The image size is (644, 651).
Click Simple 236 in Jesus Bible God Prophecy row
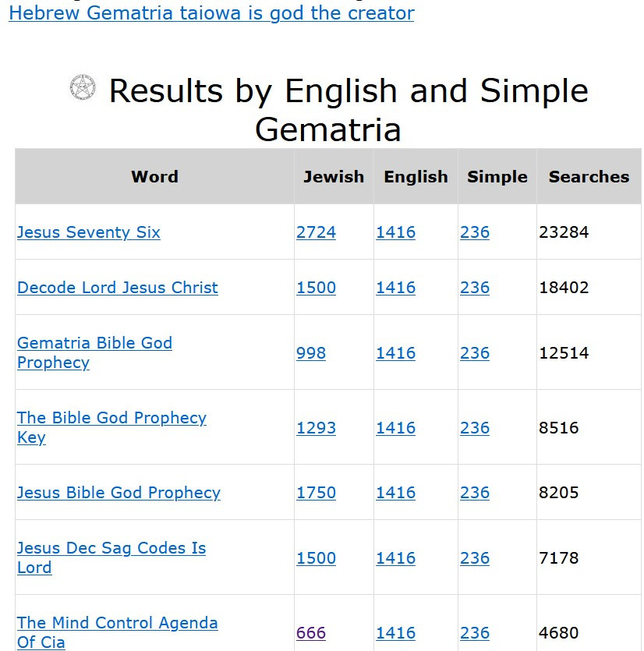click(x=474, y=493)
